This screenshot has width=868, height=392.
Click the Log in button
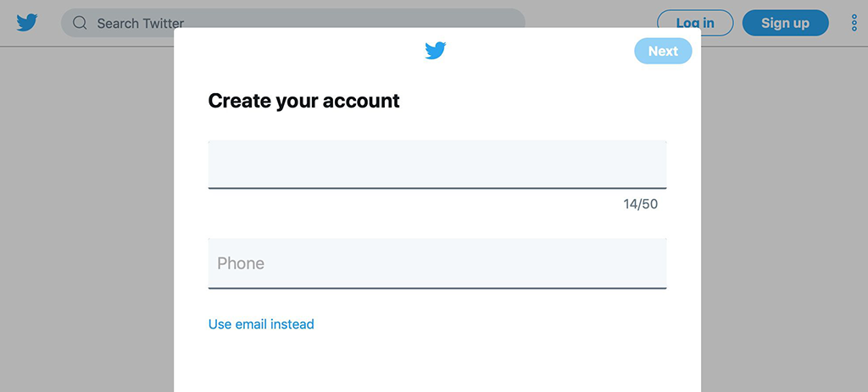pyautogui.click(x=695, y=23)
